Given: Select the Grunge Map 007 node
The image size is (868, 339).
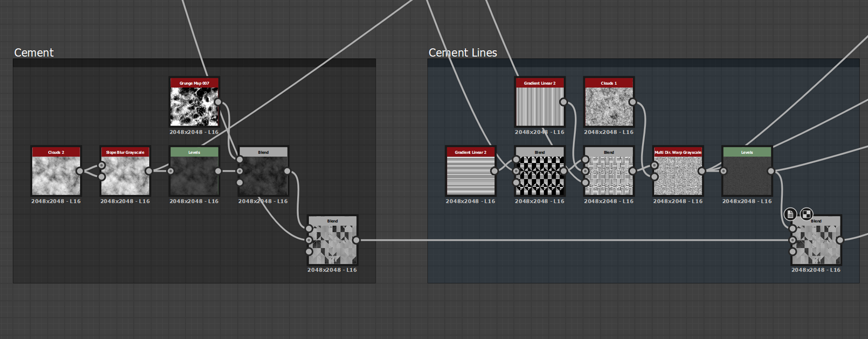Looking at the screenshot, I should [194, 102].
